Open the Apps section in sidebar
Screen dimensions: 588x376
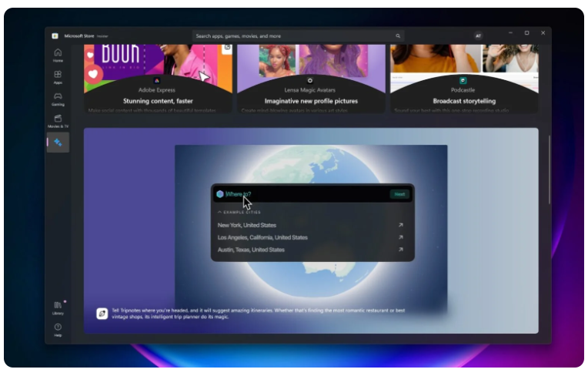pos(58,77)
